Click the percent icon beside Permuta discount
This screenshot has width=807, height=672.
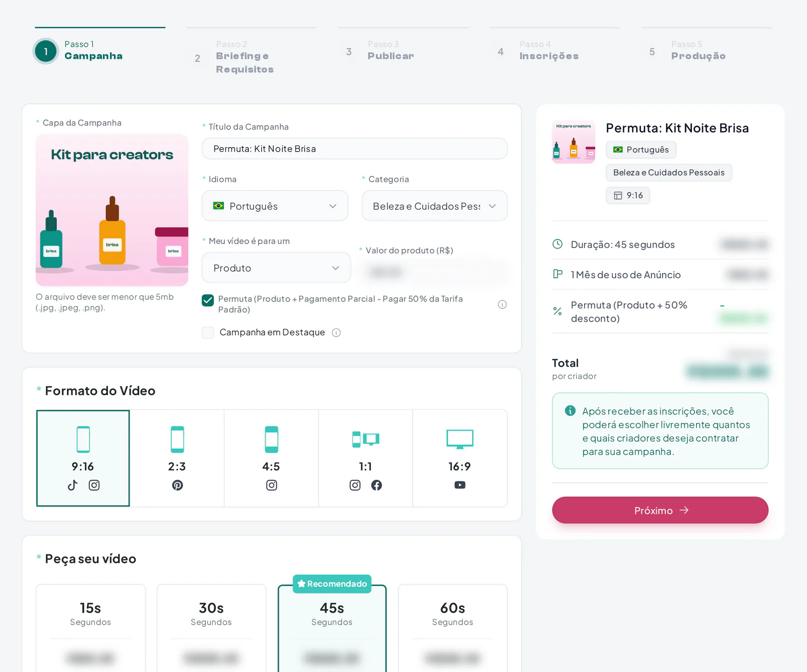(557, 312)
